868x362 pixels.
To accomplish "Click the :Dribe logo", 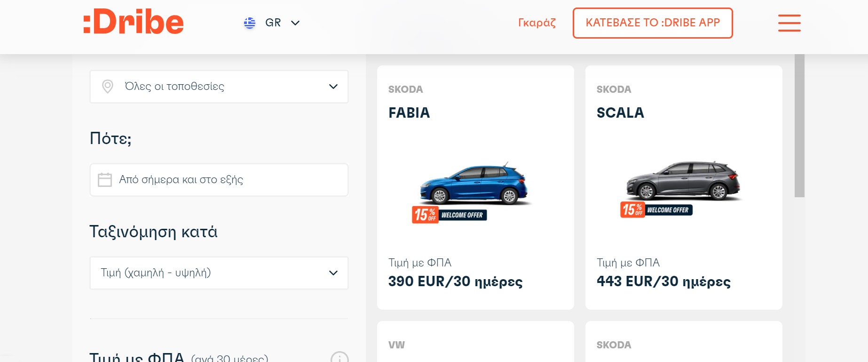I will [x=134, y=22].
